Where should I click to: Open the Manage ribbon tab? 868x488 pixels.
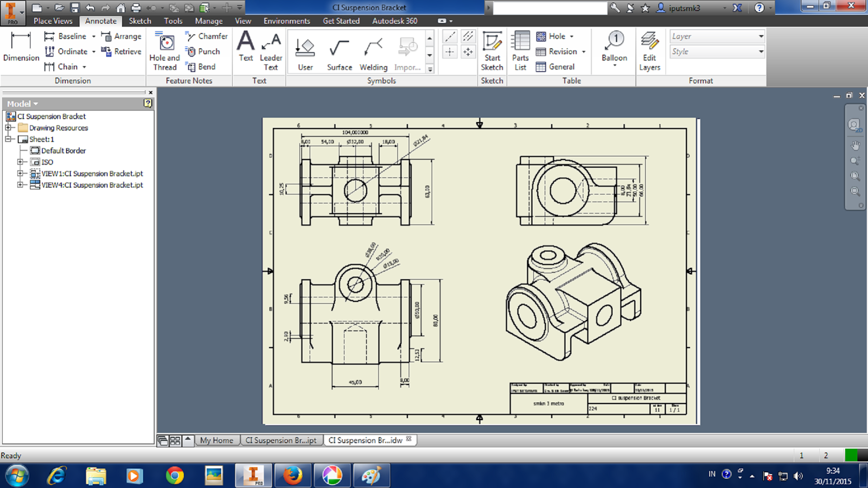tap(209, 21)
